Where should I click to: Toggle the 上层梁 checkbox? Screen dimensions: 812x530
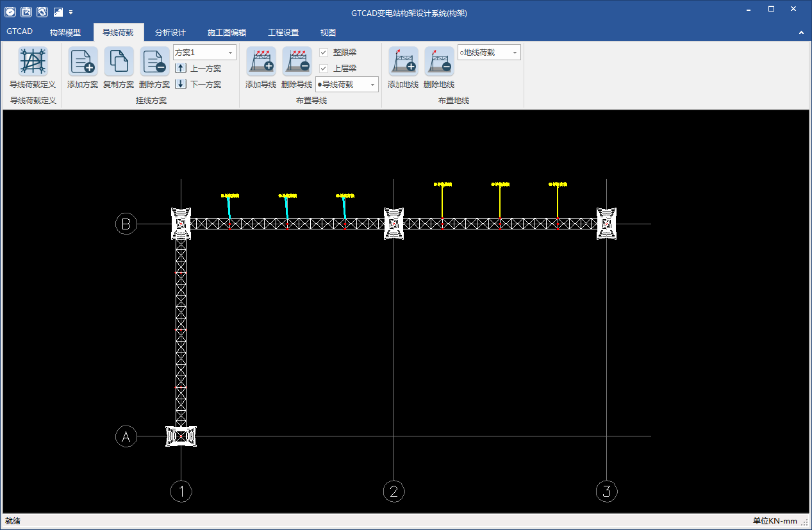[x=324, y=69]
